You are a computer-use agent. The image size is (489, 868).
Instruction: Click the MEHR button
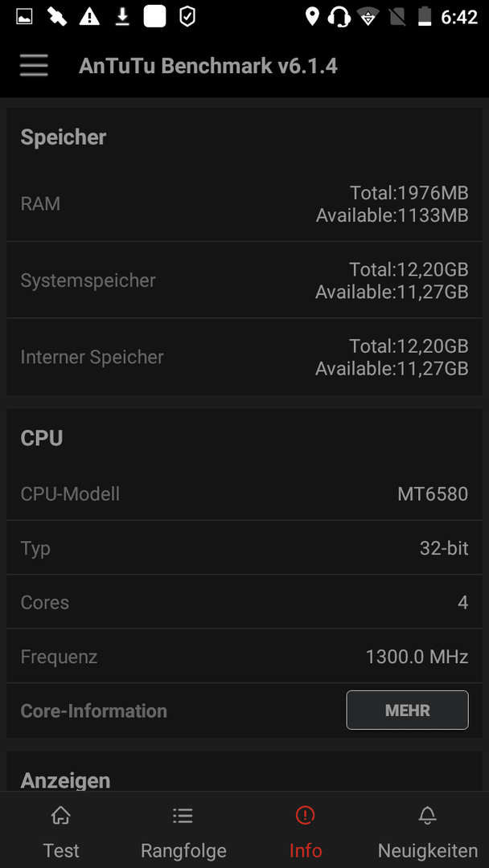[x=407, y=710]
